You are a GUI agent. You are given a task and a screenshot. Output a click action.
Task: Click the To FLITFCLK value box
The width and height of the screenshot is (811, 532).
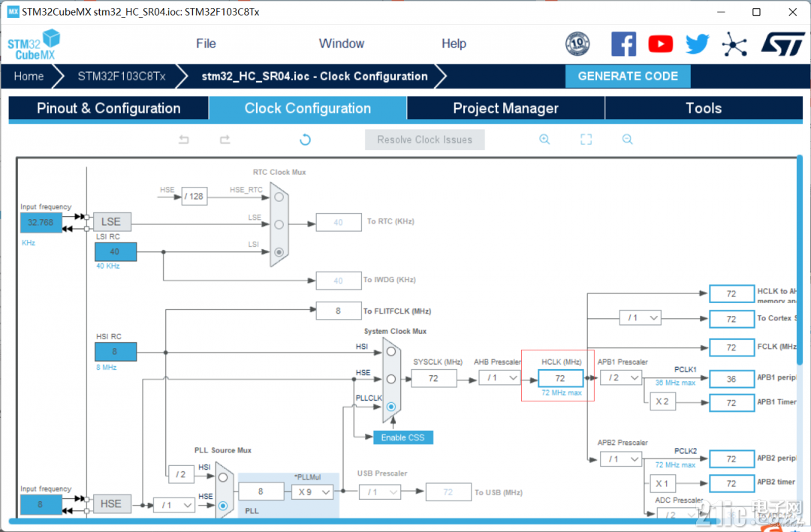[x=338, y=311]
